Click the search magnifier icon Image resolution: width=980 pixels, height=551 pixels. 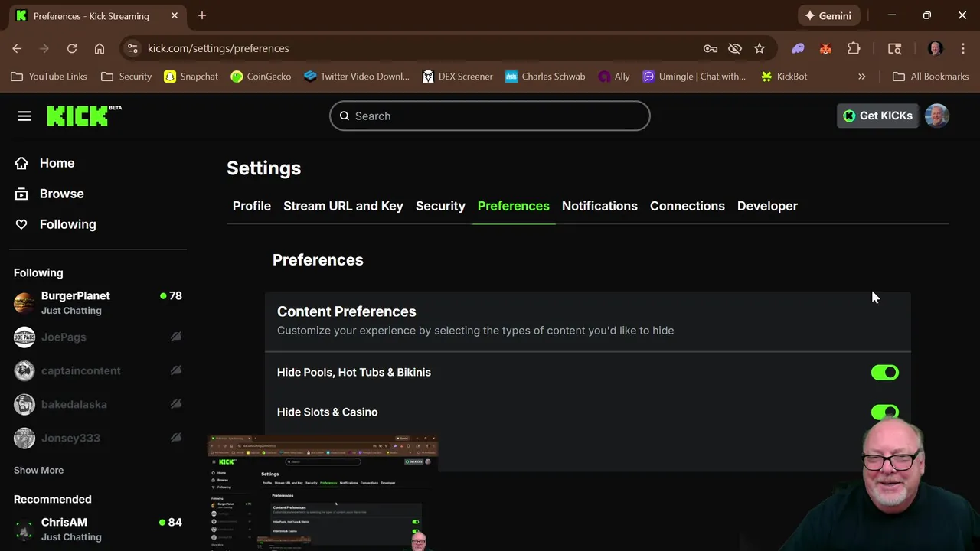tap(345, 116)
